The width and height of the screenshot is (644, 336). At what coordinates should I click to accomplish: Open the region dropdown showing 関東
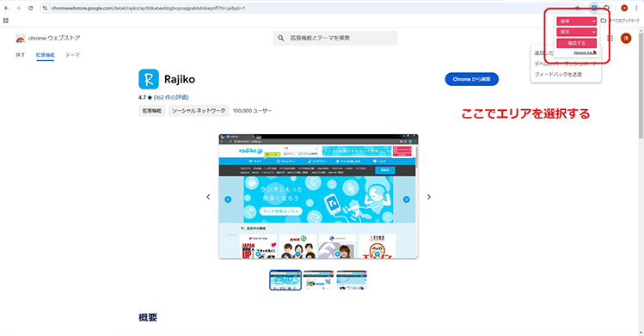[576, 21]
